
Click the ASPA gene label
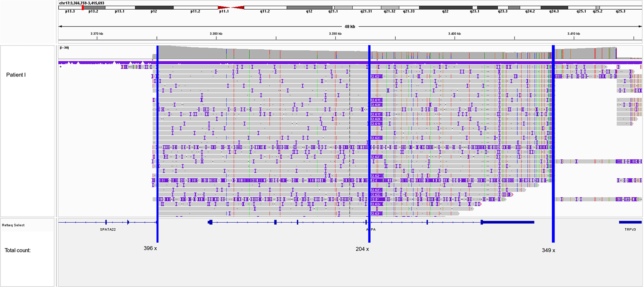click(x=371, y=229)
